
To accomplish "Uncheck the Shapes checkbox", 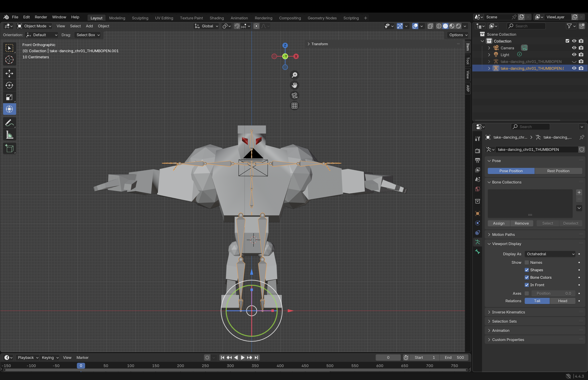I will (527, 270).
